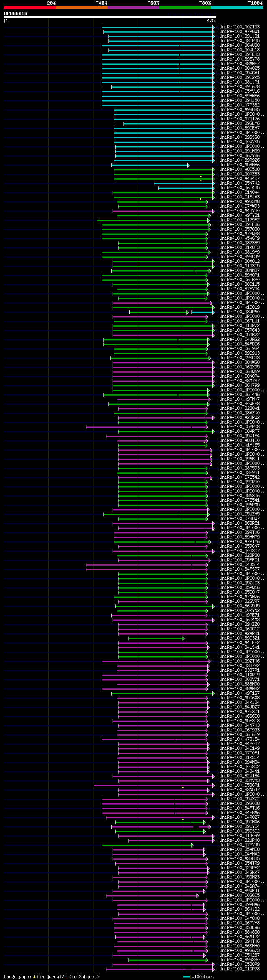Select hit label UniRef100_C7E542
Screen dimensions: 267x980
tap(239, 477)
